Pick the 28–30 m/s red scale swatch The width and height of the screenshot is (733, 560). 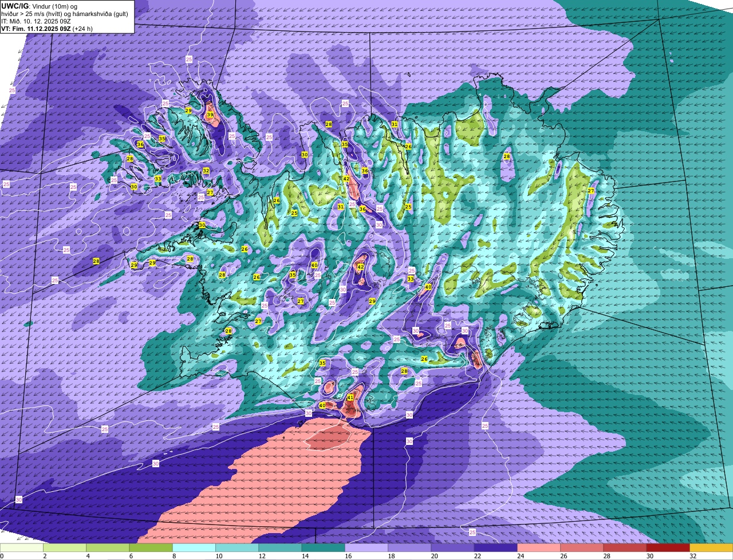tap(625, 547)
